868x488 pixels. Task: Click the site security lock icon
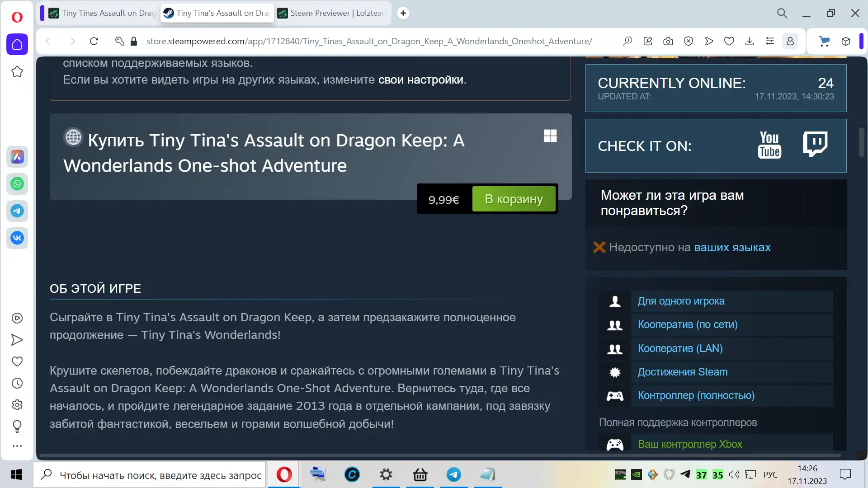coord(133,41)
